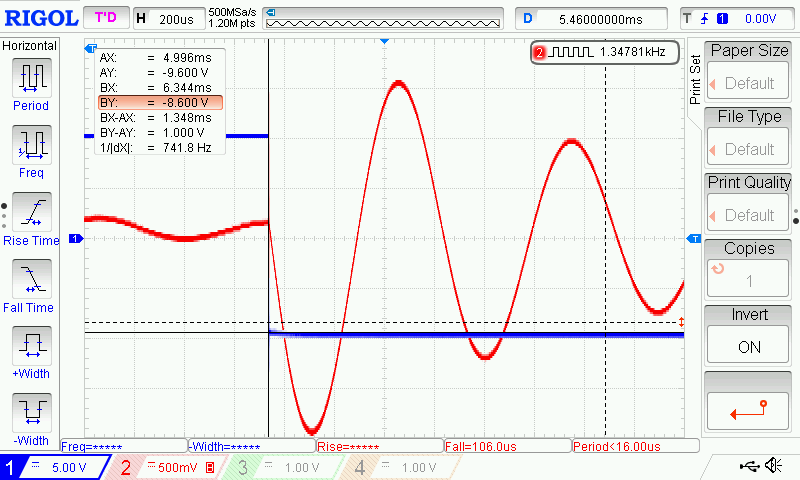
Task: Open the File Type option
Action: click(x=748, y=135)
